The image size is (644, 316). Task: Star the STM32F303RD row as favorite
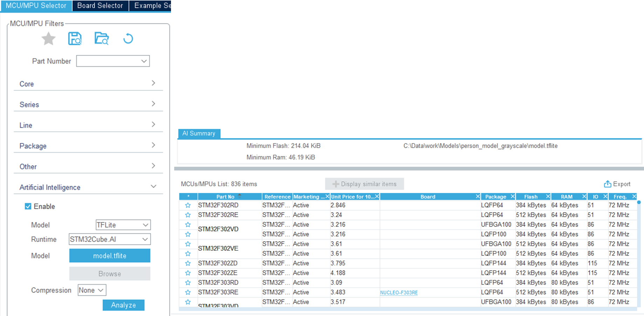click(188, 282)
